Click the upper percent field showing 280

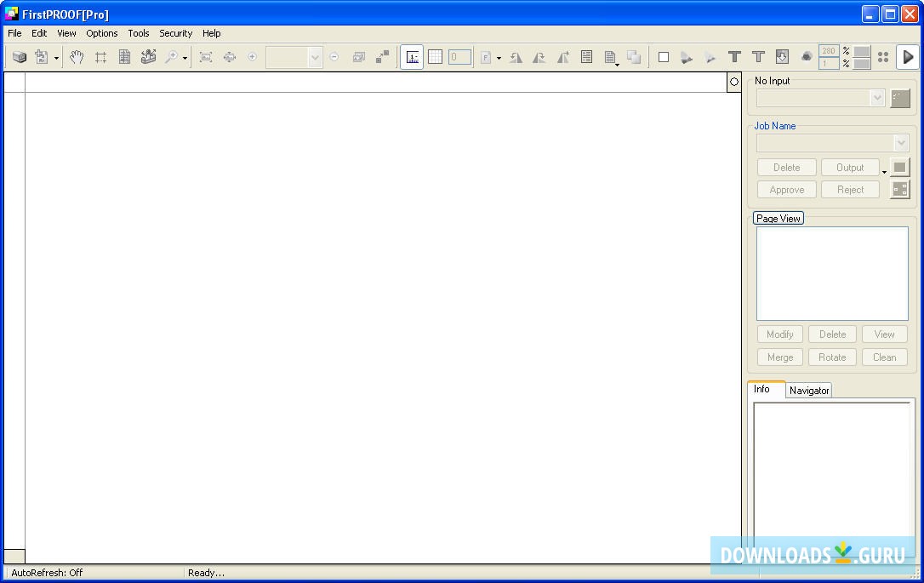829,51
